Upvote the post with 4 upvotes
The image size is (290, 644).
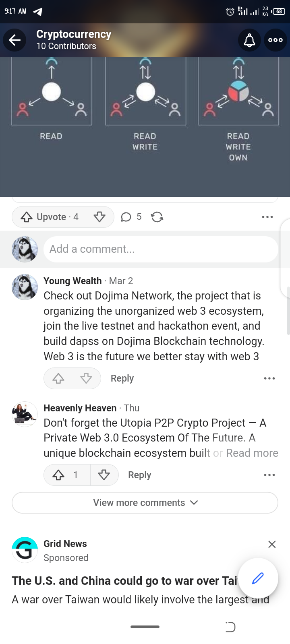tap(49, 217)
